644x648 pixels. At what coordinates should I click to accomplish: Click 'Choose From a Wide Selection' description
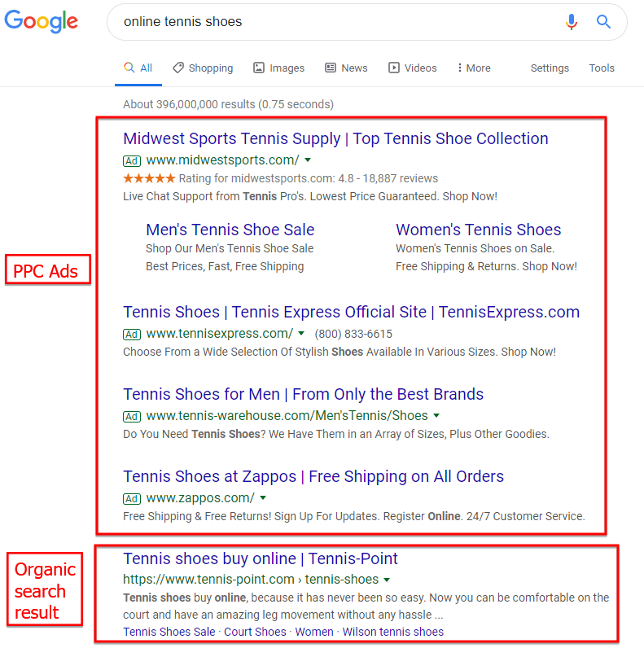tap(340, 352)
